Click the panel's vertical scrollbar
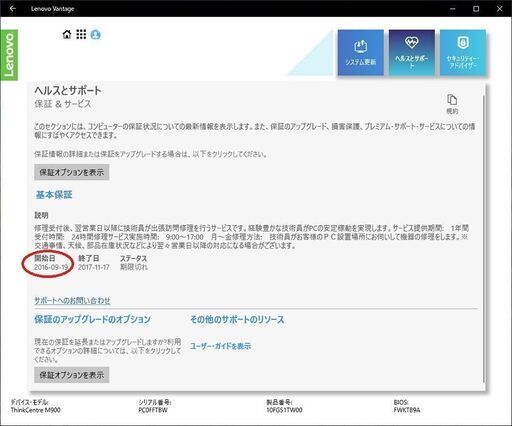Viewport: 512px width, 426px height. pos(483,238)
